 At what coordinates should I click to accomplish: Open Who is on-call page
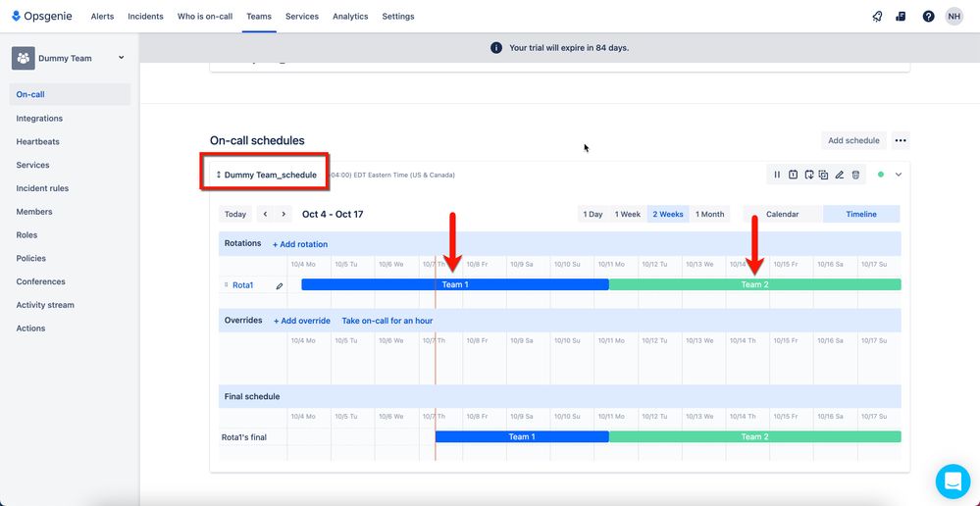[205, 17]
